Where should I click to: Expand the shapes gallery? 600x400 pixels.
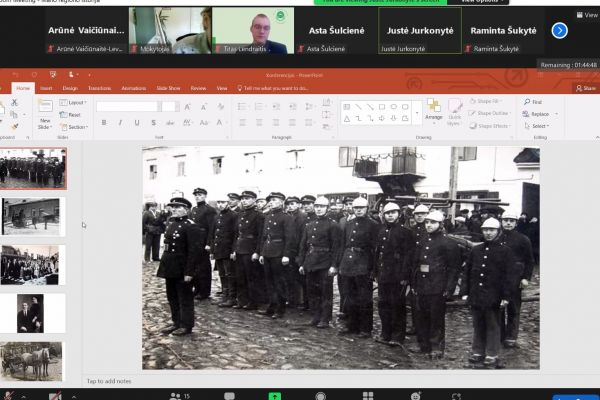coord(417,113)
